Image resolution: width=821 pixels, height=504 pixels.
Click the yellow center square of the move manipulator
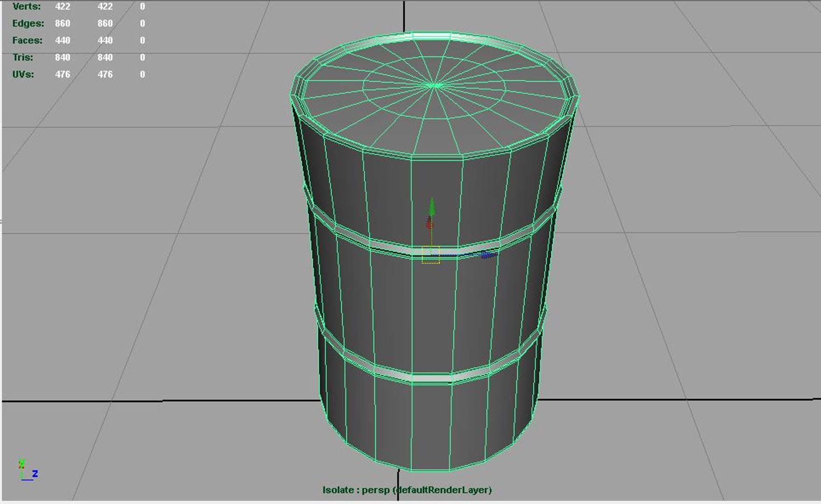click(x=431, y=255)
